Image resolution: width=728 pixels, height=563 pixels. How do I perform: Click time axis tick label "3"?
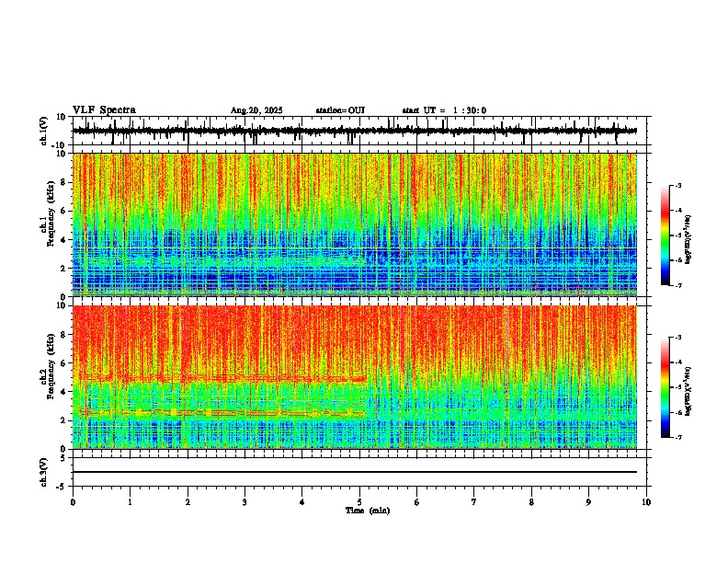click(x=245, y=502)
